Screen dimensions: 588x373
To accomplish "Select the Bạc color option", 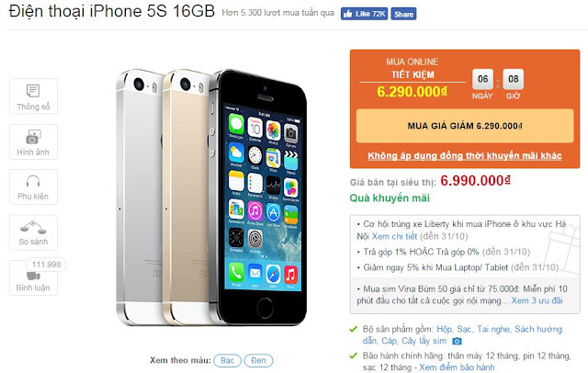I will pyautogui.click(x=227, y=360).
